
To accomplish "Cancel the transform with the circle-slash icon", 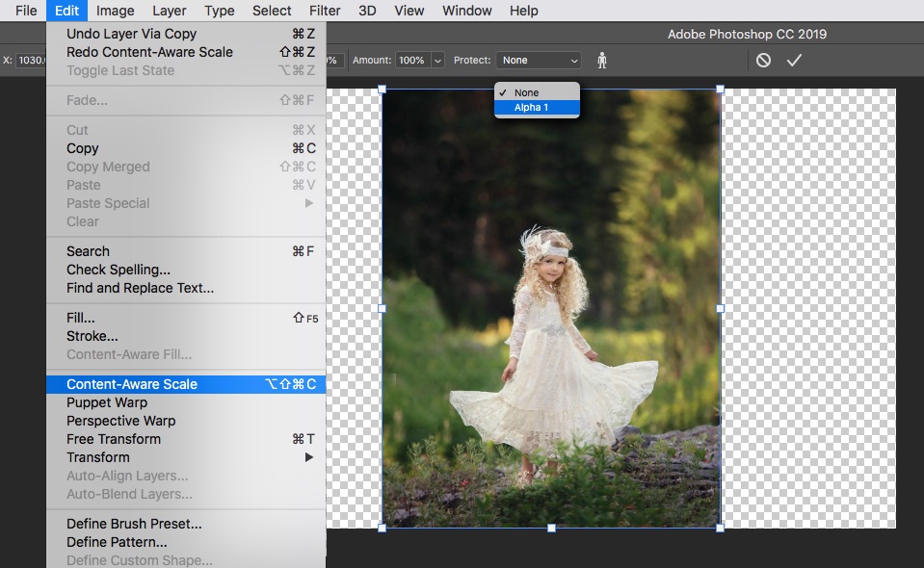I will tap(763, 60).
